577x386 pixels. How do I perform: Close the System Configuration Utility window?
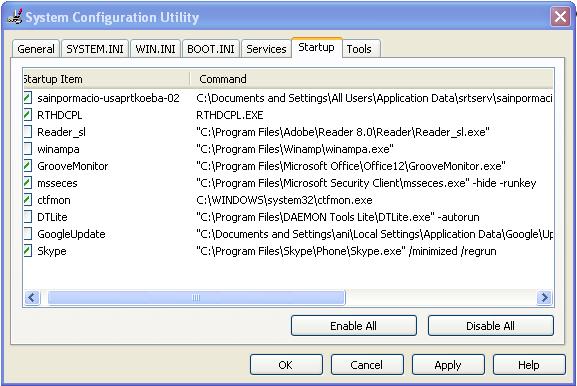coord(560,17)
